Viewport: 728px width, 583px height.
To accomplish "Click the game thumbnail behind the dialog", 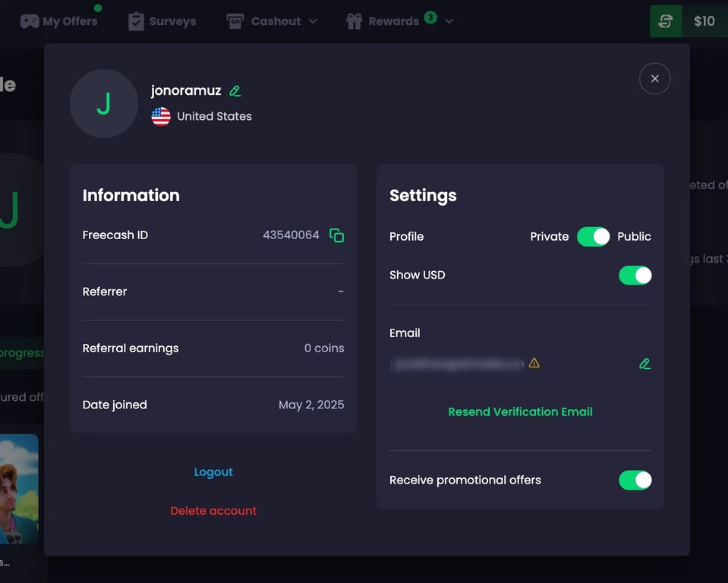I will [19, 489].
